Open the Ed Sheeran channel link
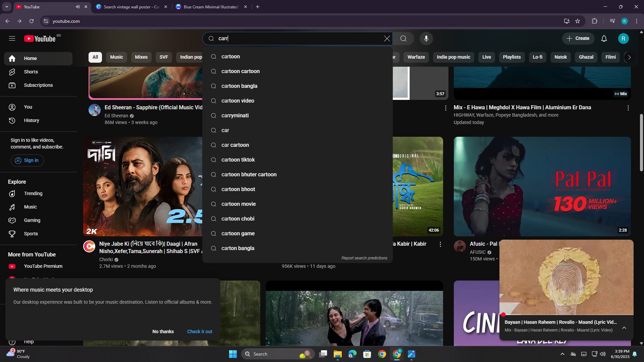Viewport: 644px width, 362px height. pyautogui.click(x=116, y=116)
